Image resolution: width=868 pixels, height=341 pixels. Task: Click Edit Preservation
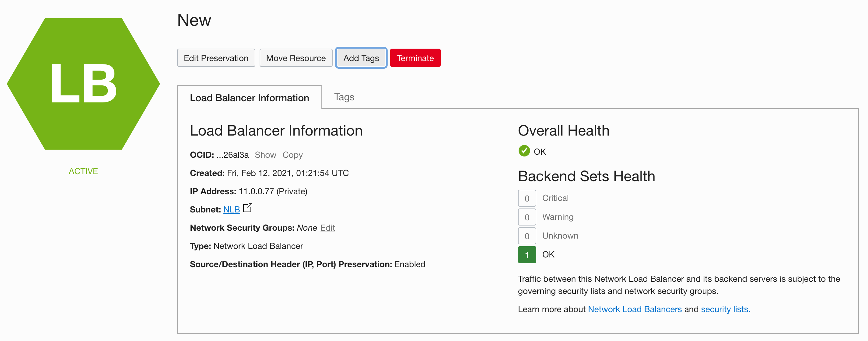click(216, 57)
